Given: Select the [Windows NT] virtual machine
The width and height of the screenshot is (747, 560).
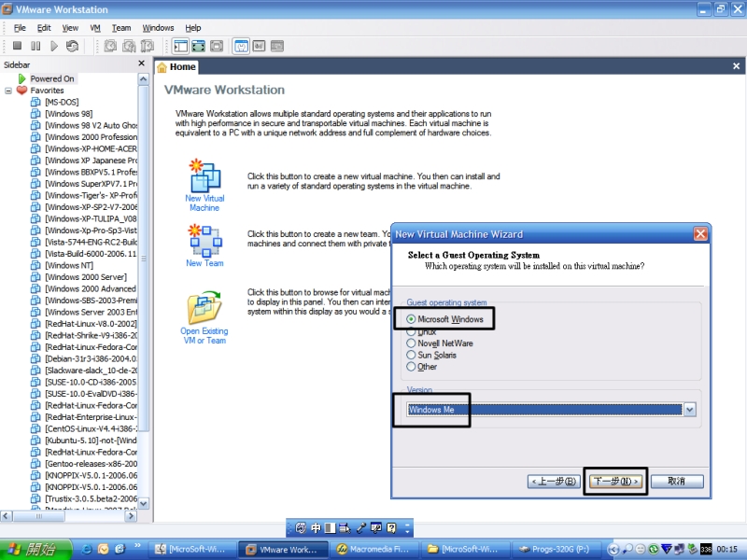Looking at the screenshot, I should [69, 265].
